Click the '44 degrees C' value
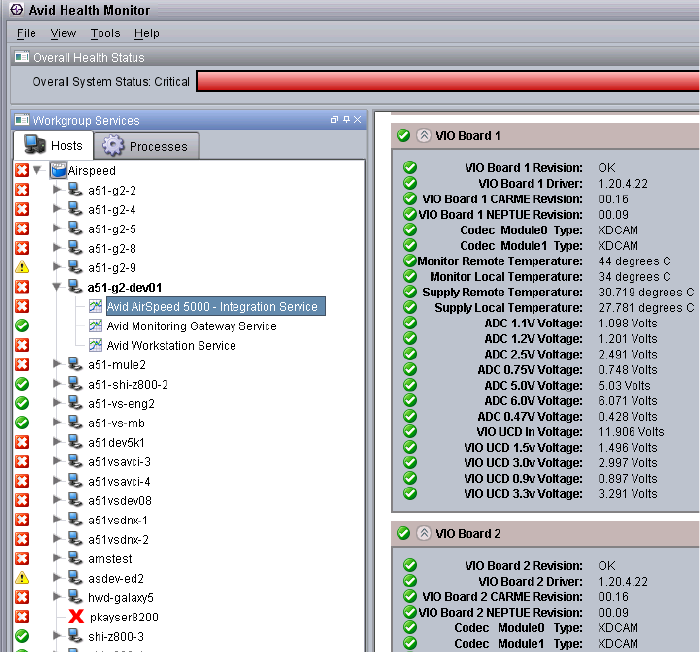Screen dimensions: 700x652 point(634,261)
